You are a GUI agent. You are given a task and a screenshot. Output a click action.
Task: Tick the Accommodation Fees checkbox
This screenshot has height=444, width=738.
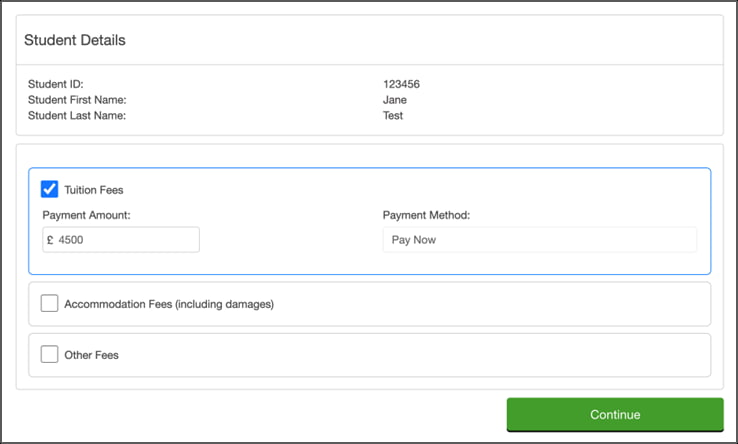click(x=49, y=303)
